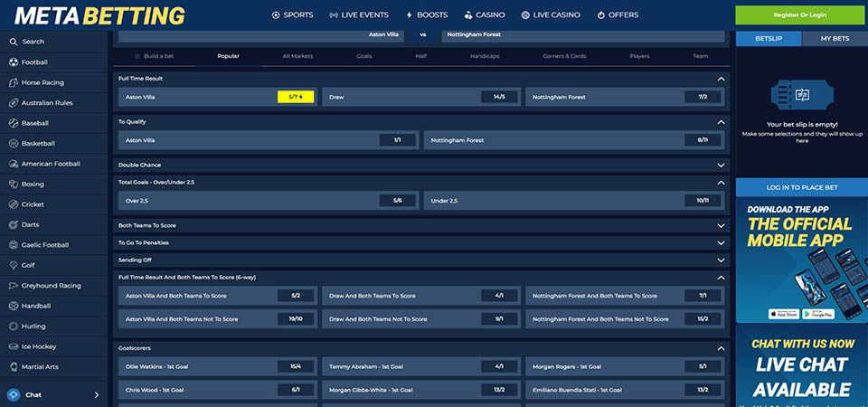Click the Boosts lightning icon
This screenshot has height=407, width=868.
coord(409,15)
